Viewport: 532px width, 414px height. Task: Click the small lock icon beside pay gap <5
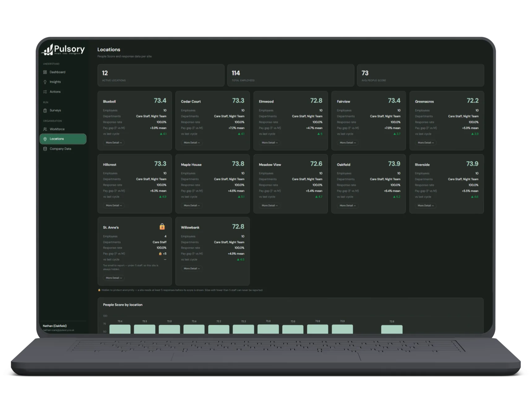160,254
